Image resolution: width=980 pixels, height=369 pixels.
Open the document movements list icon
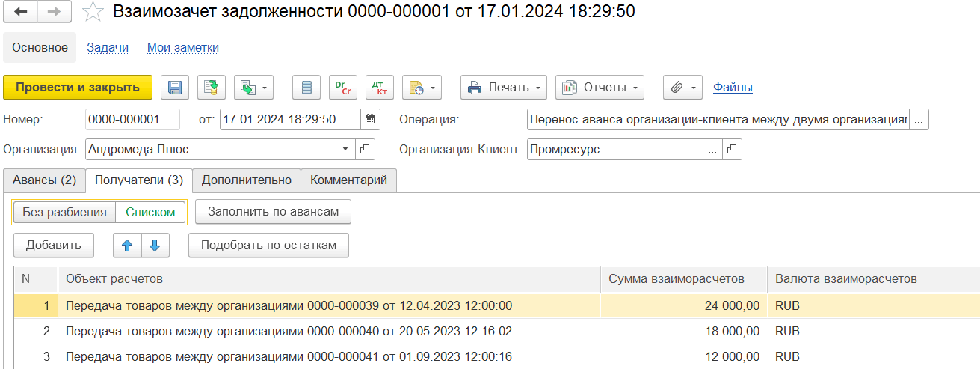(x=306, y=88)
